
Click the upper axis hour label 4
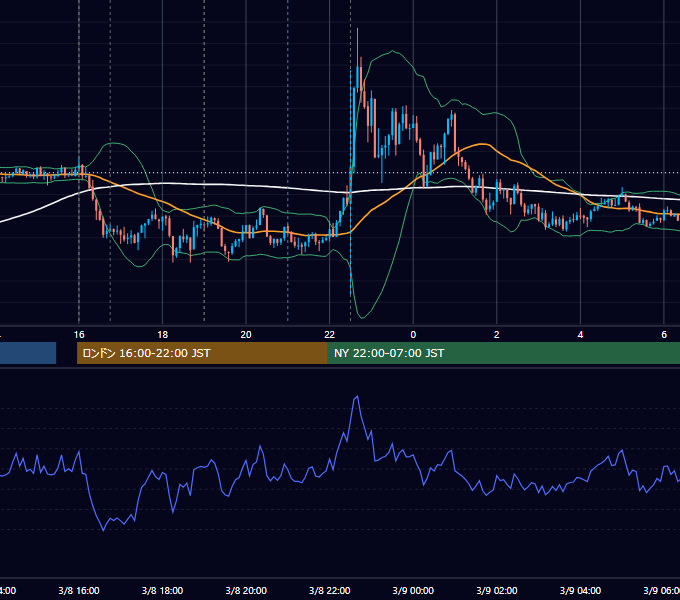pyautogui.click(x=580, y=335)
